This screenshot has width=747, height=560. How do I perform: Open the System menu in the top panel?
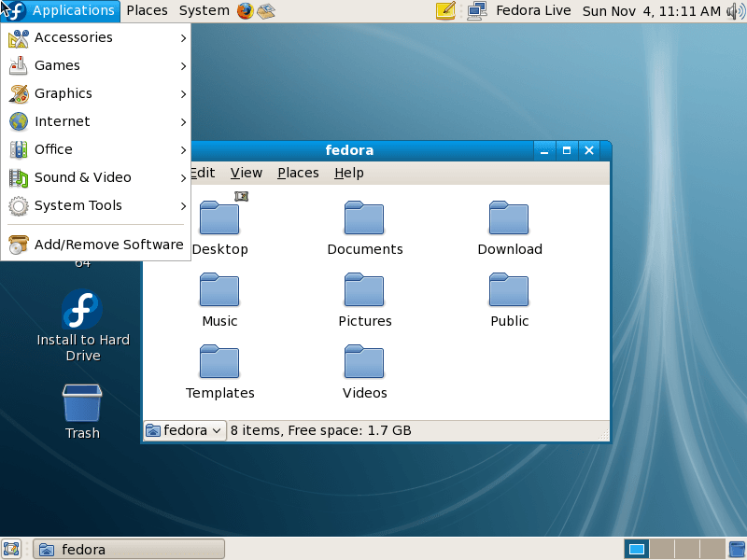click(x=204, y=10)
